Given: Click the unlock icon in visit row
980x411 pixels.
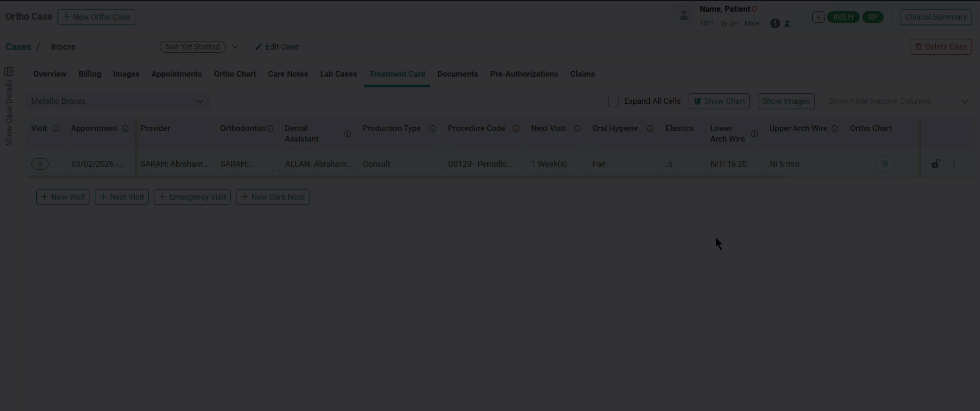Looking at the screenshot, I should pos(935,164).
